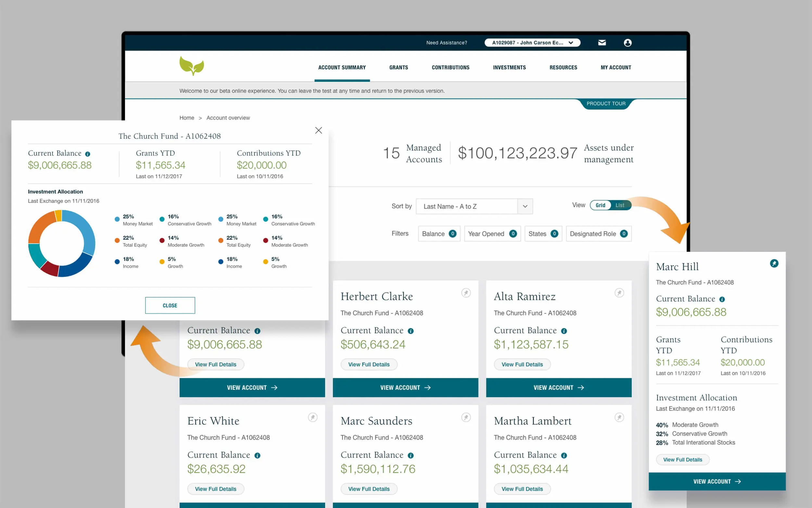The image size is (812, 508).
Task: Click the user profile icon
Action: click(x=628, y=43)
